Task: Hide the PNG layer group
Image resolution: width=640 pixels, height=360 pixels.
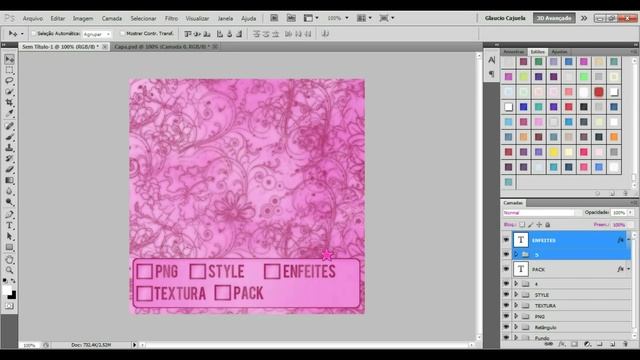Action: click(506, 316)
